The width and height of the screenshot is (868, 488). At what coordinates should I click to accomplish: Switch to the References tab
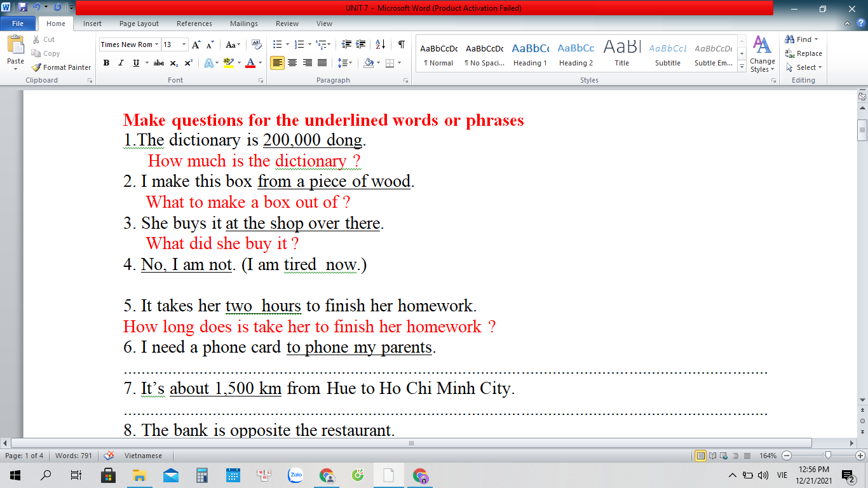[194, 24]
